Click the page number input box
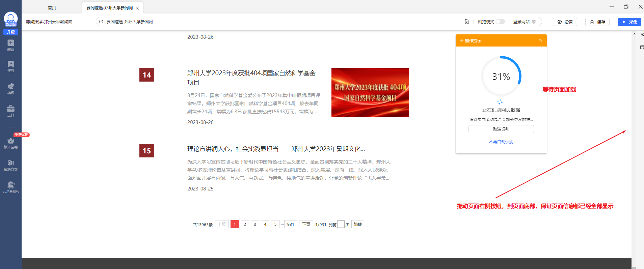 341,224
